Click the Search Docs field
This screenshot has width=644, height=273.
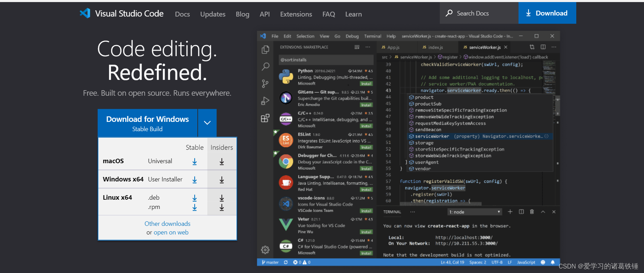(x=479, y=13)
